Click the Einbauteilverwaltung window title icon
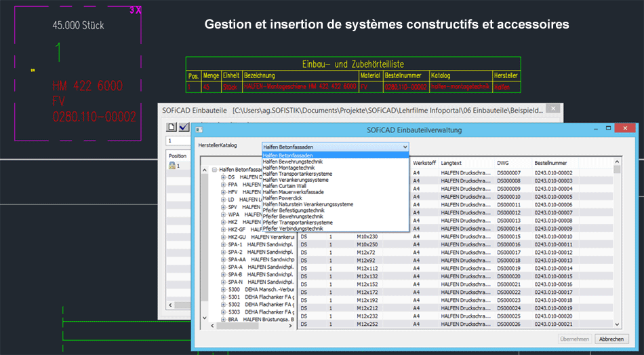Viewport: 644px width, 355px height. 199,129
